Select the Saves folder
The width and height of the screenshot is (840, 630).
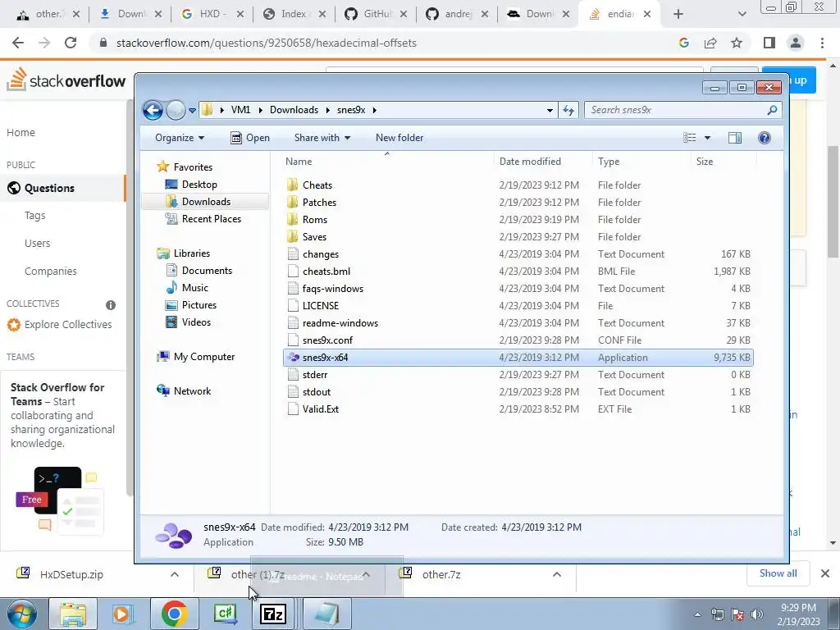coord(518,237)
